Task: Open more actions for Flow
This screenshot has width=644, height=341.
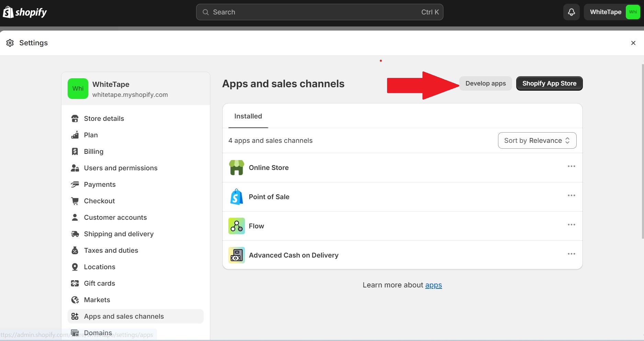Action: (x=572, y=225)
